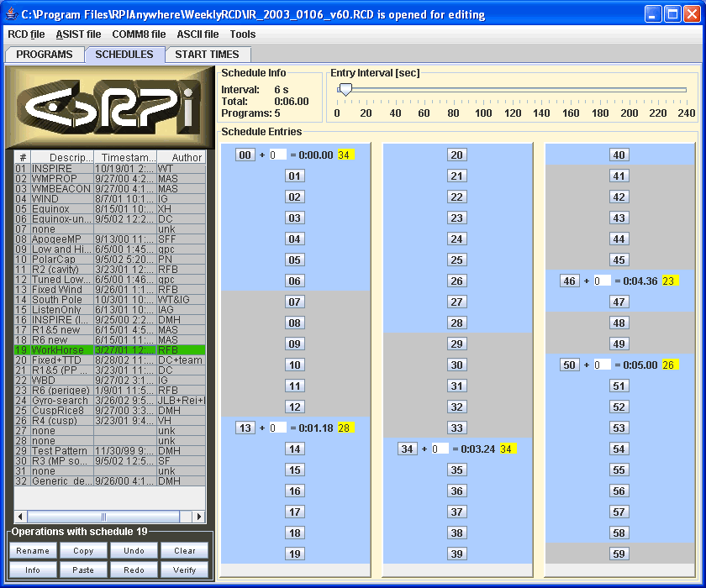Screen dimensions: 706x588
Task: Click the Java icon in the title bar
Action: (x=12, y=14)
